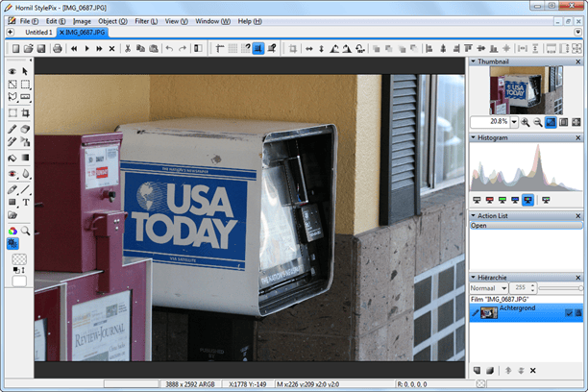The width and height of the screenshot is (588, 392).
Task: Select the crop tool in toolbox
Action: (x=25, y=113)
